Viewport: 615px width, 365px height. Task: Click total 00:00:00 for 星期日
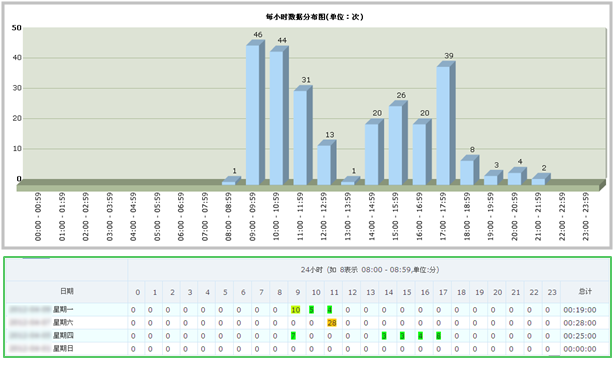pyautogui.click(x=580, y=349)
